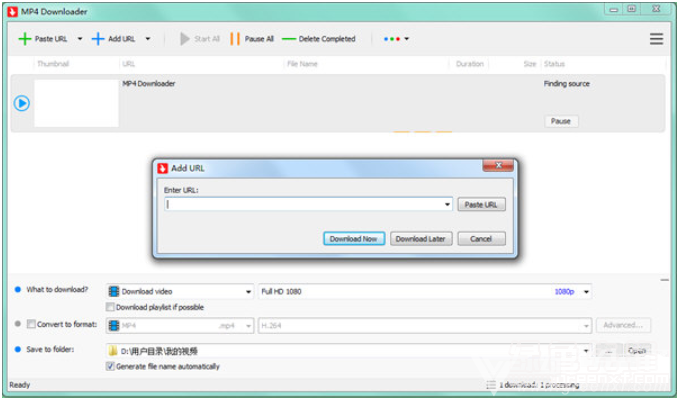Open the Download video type dropdown
This screenshot has width=678, height=400.
248,291
